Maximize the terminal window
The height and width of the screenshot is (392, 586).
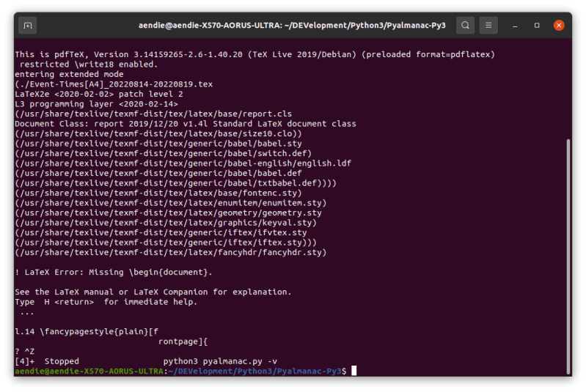coord(537,26)
